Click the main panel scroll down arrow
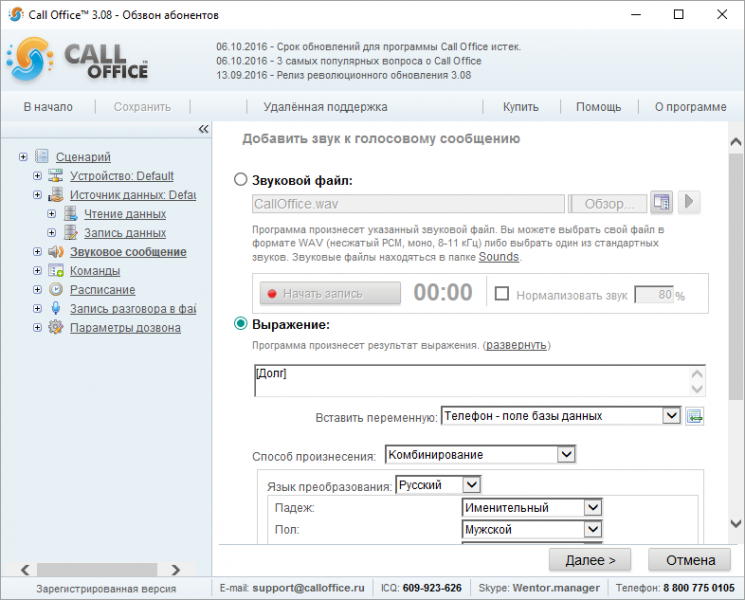The image size is (745, 600). [x=735, y=524]
